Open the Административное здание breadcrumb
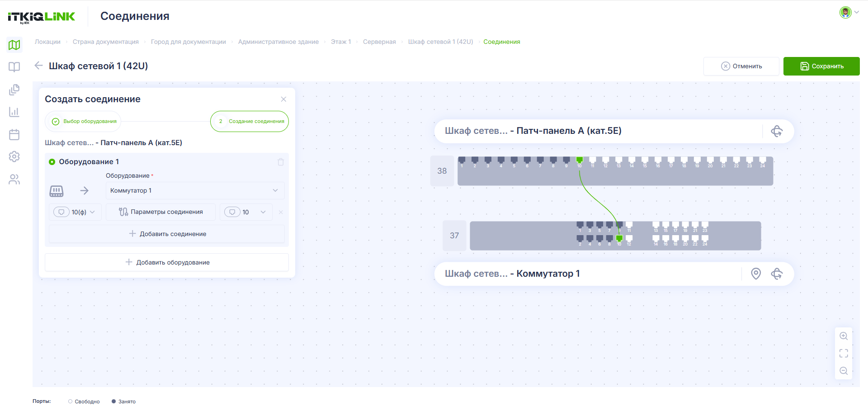Screen dimensions: 868x416 pyautogui.click(x=278, y=42)
